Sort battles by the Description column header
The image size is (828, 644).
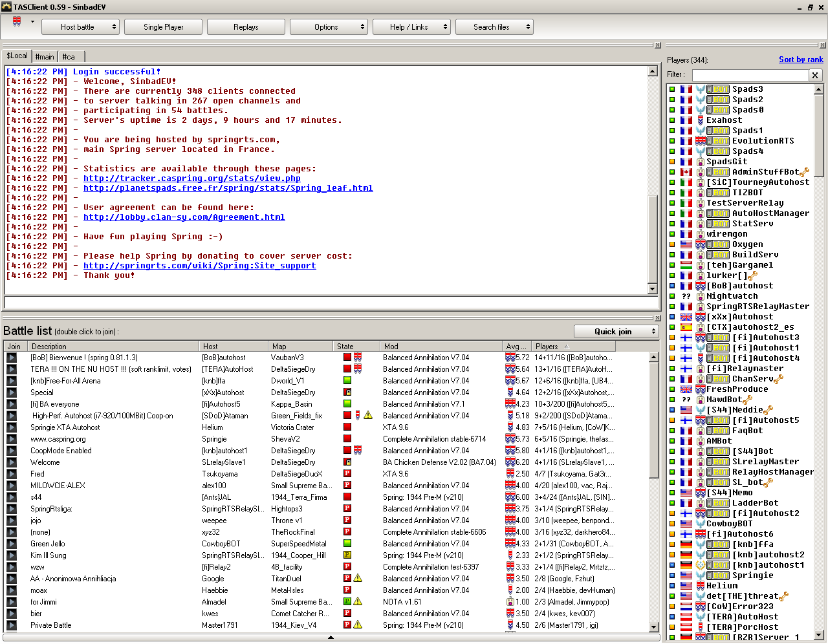(113, 346)
